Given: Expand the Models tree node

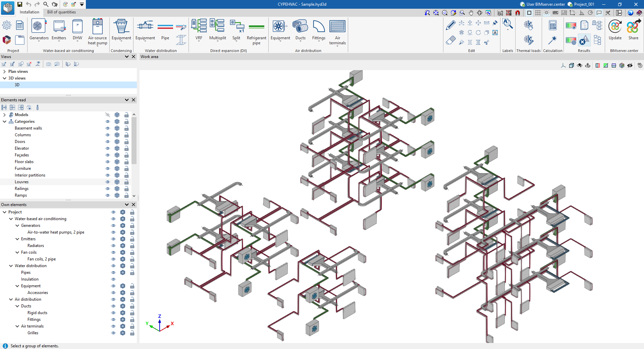Looking at the screenshot, I should pos(4,115).
